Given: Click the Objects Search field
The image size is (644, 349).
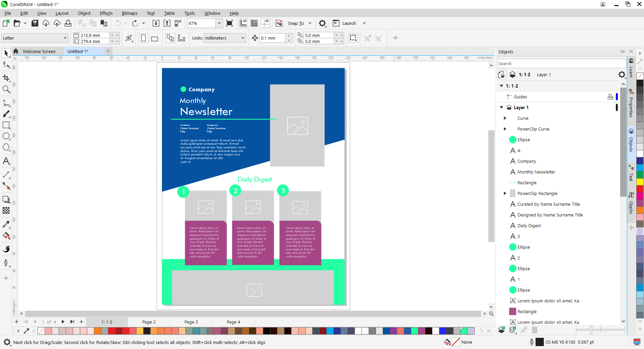Looking at the screenshot, I should (x=561, y=63).
